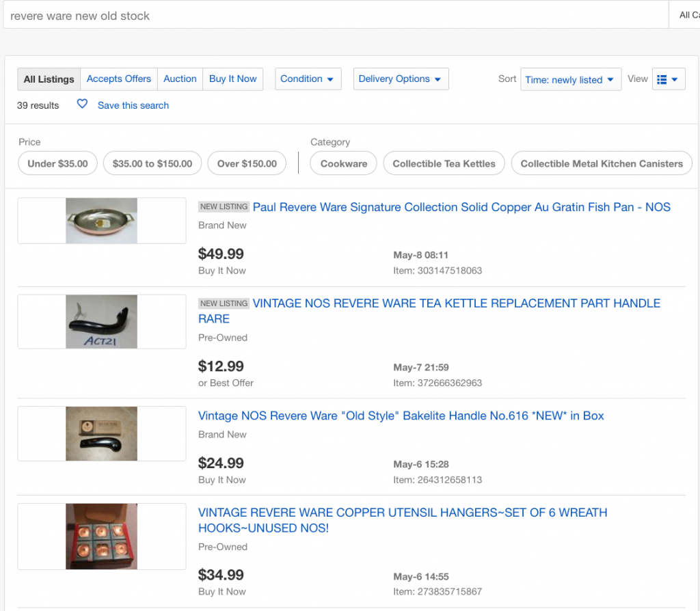
Task: Expand the Delivery Options dropdown
Action: point(401,79)
